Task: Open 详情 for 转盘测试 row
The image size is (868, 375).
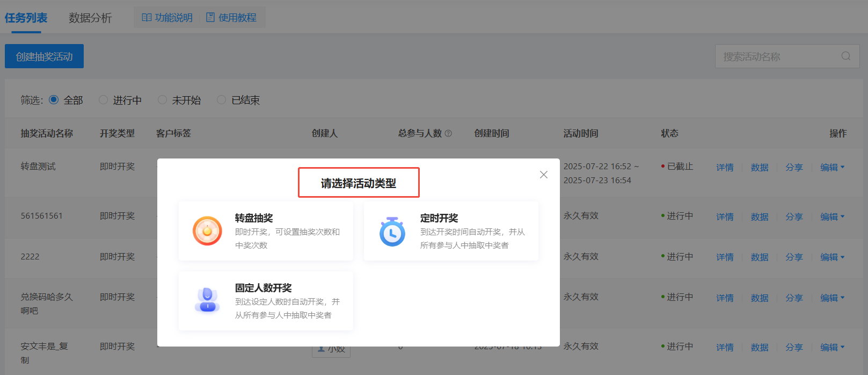Action: click(725, 167)
